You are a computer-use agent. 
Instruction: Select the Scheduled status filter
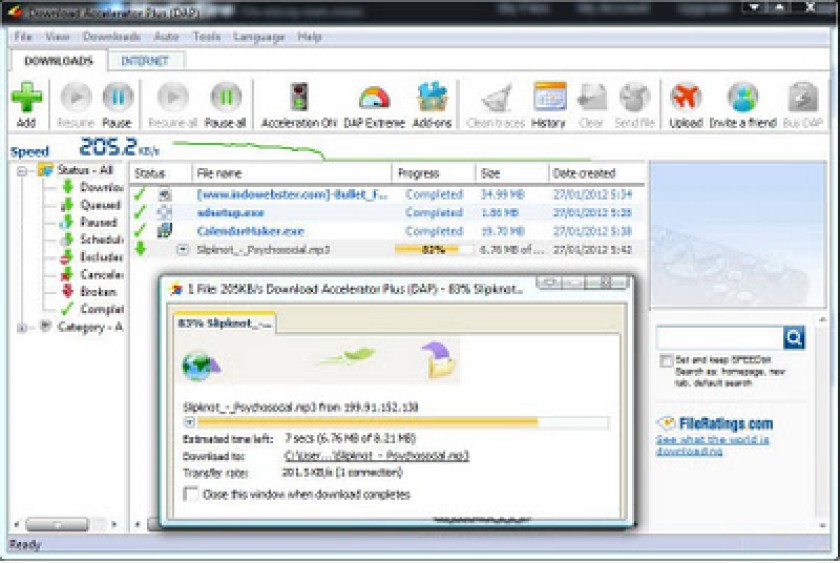tap(92, 239)
